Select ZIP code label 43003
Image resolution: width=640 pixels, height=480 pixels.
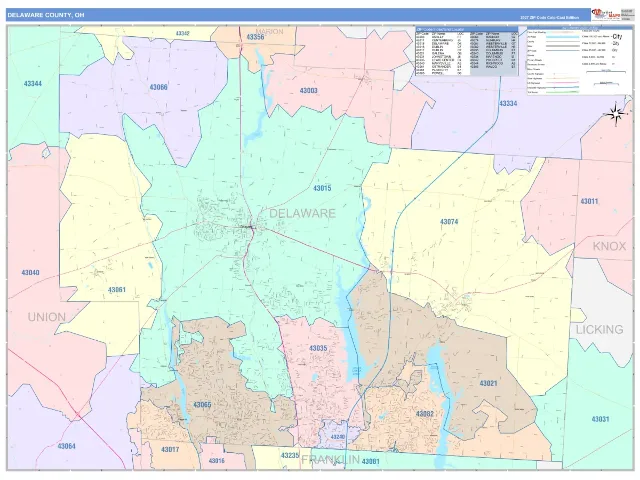click(x=309, y=91)
